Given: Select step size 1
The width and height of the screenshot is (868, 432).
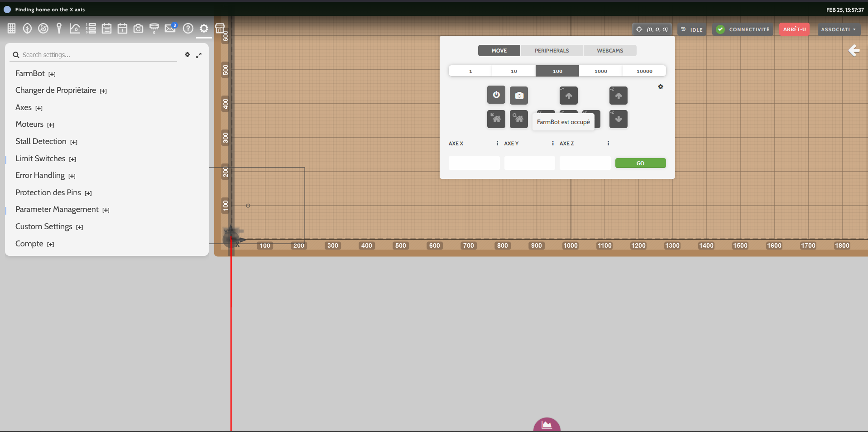Looking at the screenshot, I should pos(470,71).
